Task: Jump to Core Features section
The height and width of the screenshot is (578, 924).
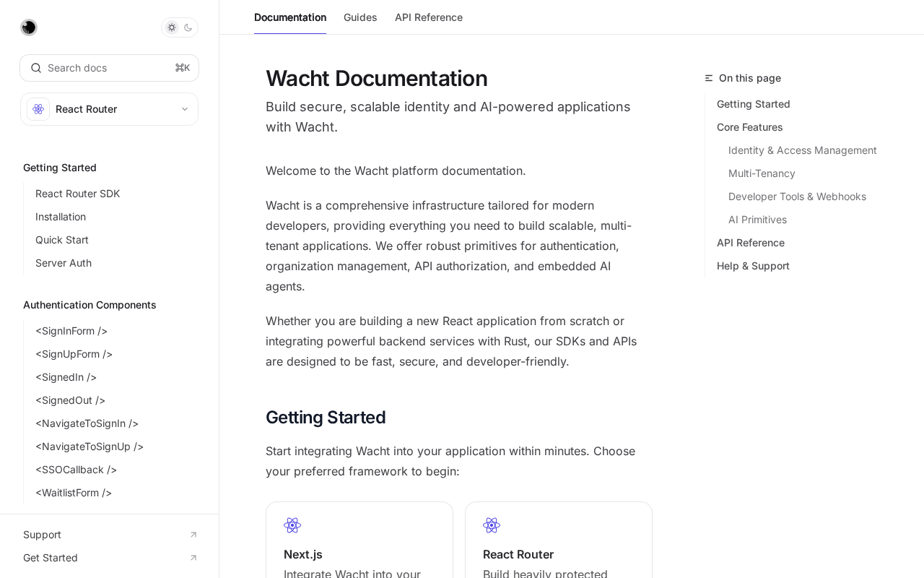Action: (750, 127)
